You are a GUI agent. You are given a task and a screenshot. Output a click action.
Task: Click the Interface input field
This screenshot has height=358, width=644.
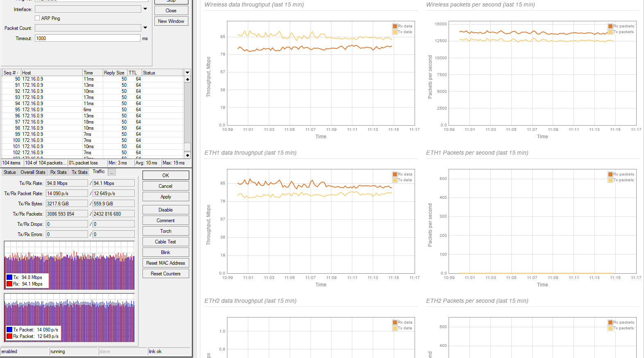point(88,9)
